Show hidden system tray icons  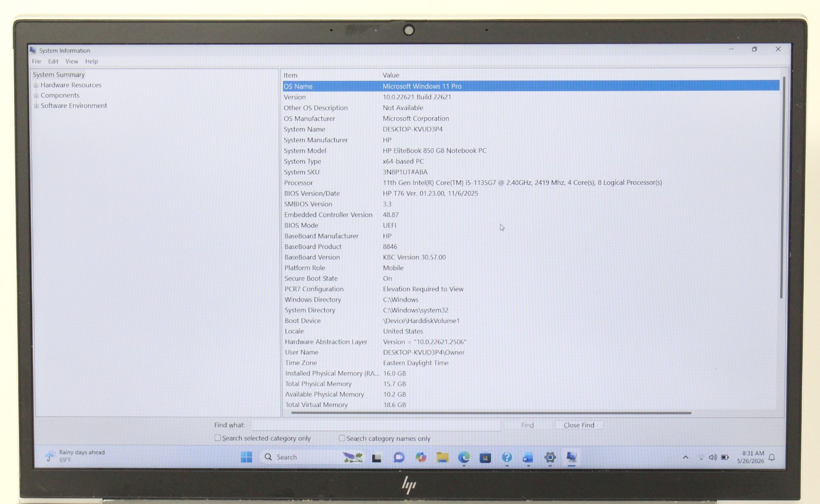(685, 457)
